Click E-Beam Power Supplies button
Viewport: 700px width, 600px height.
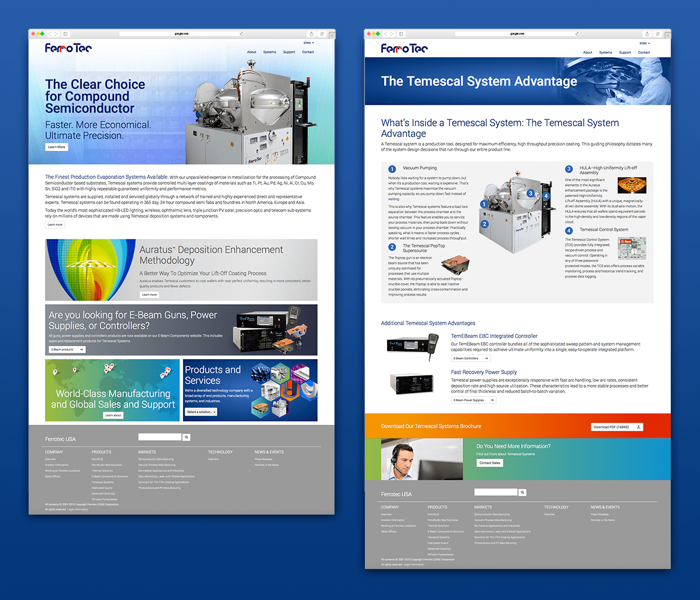tap(474, 400)
